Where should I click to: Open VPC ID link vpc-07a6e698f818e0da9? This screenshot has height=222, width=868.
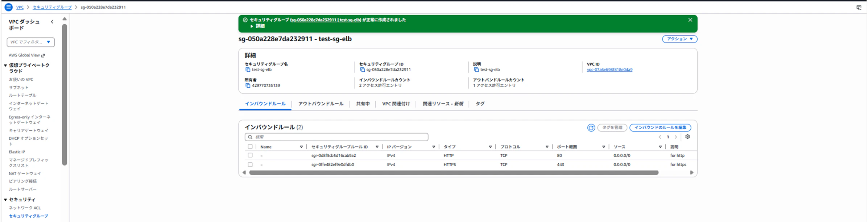pyautogui.click(x=609, y=70)
